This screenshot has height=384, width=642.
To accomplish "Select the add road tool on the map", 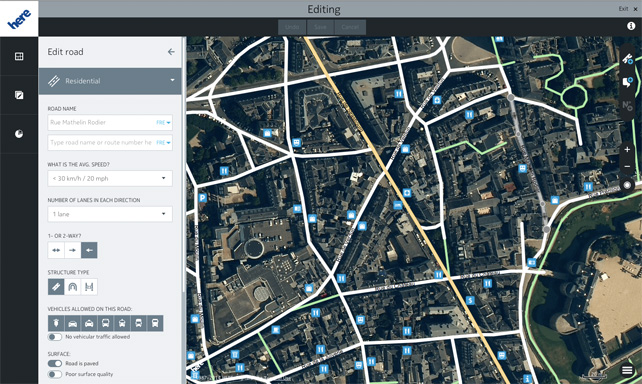I will coord(627,59).
